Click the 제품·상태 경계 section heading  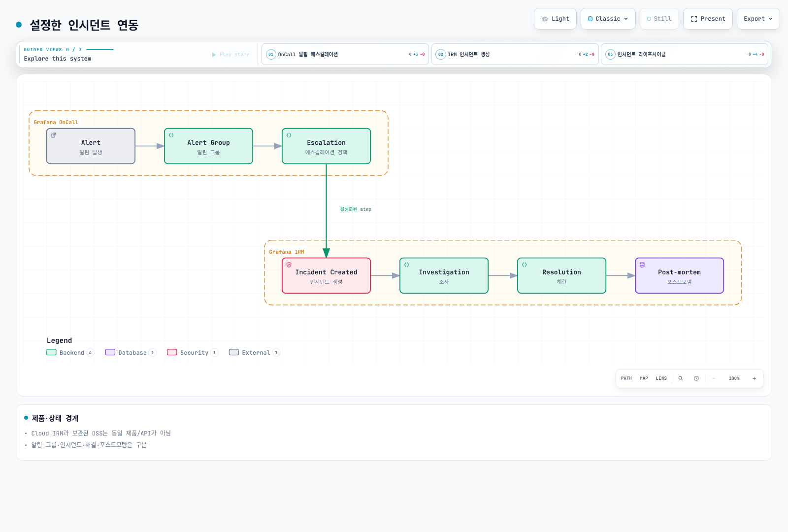(x=55, y=418)
